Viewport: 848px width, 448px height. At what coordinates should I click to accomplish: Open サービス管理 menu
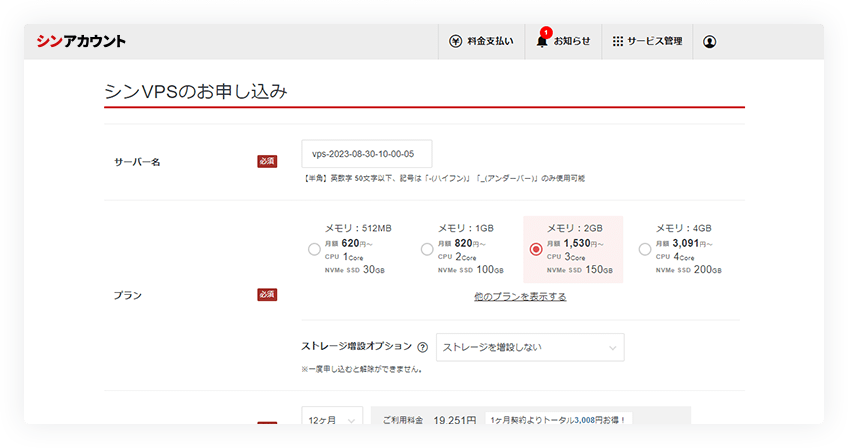tap(647, 41)
